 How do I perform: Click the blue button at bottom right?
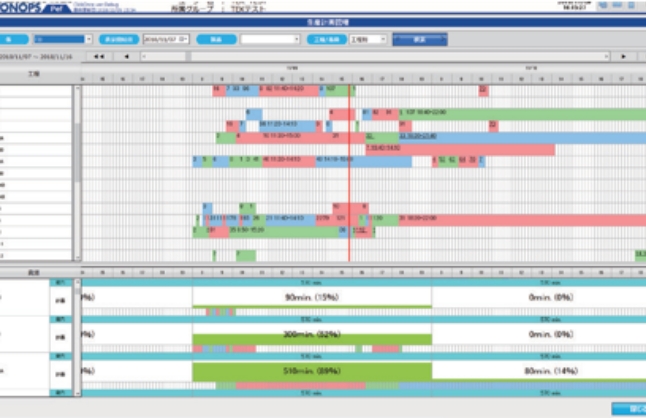[632, 408]
